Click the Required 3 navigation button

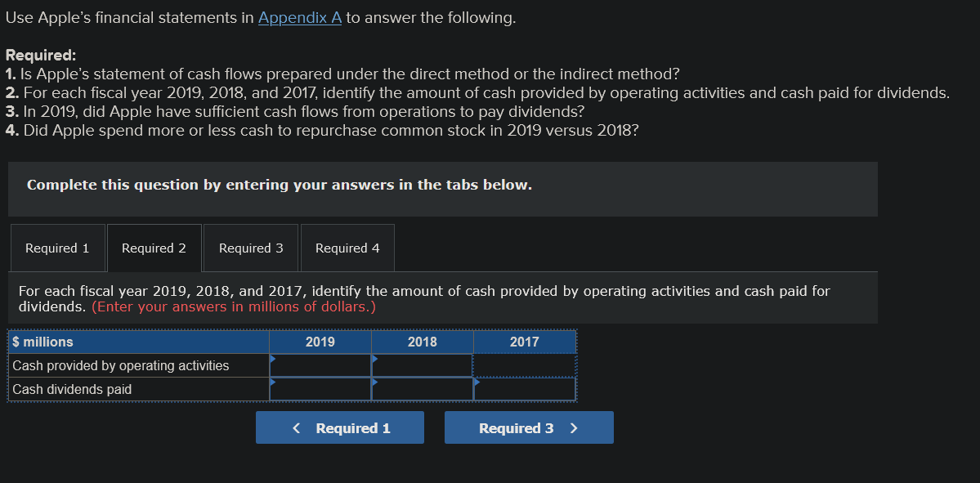pyautogui.click(x=529, y=427)
